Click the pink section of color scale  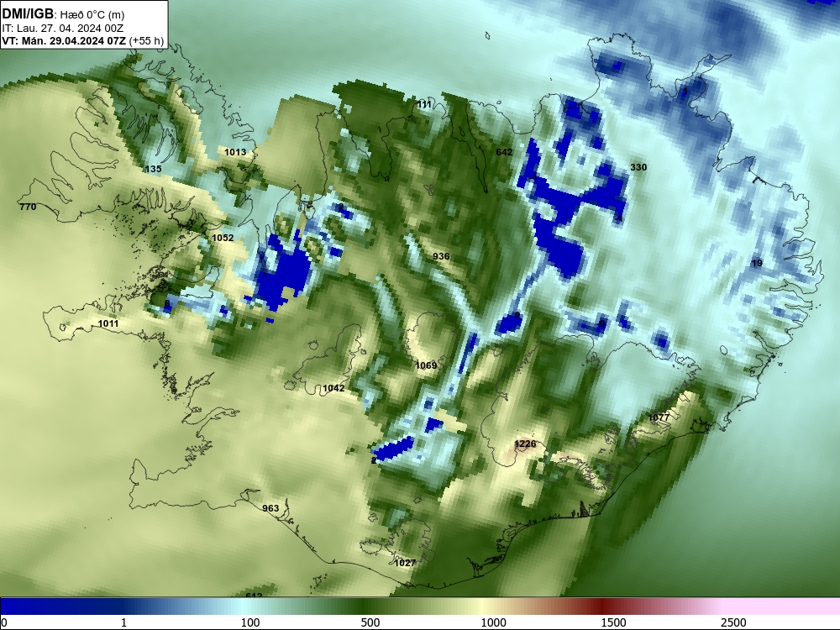pos(782,606)
